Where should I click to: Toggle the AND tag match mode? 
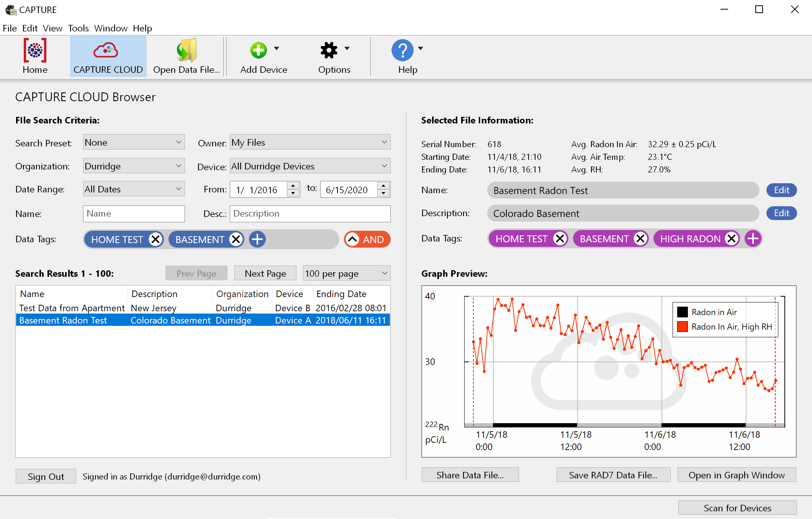click(367, 239)
